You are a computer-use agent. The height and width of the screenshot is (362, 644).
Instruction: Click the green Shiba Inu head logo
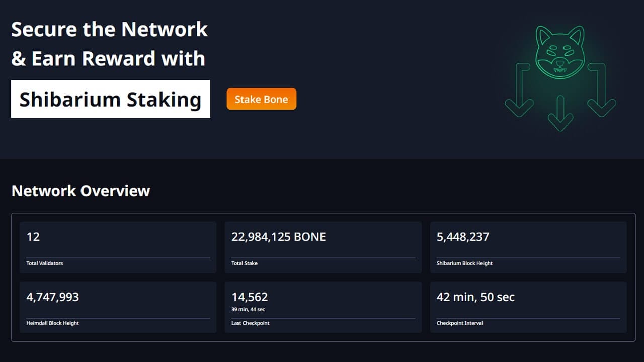560,53
